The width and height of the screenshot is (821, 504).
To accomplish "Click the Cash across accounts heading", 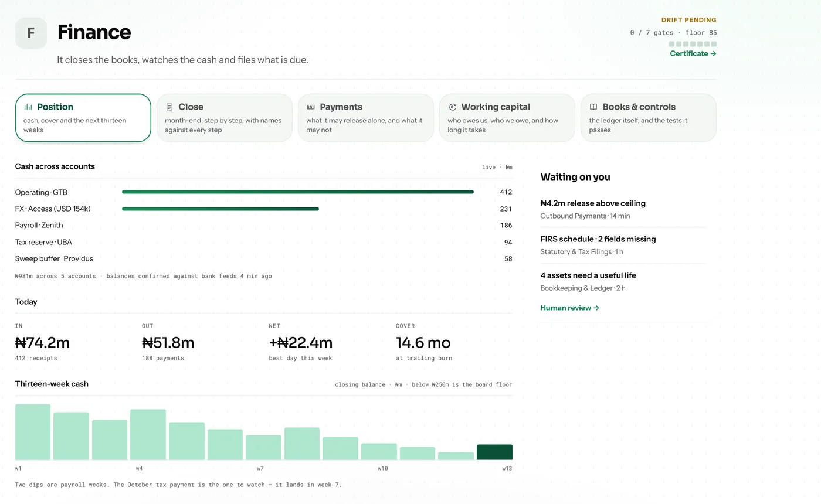I will [55, 166].
